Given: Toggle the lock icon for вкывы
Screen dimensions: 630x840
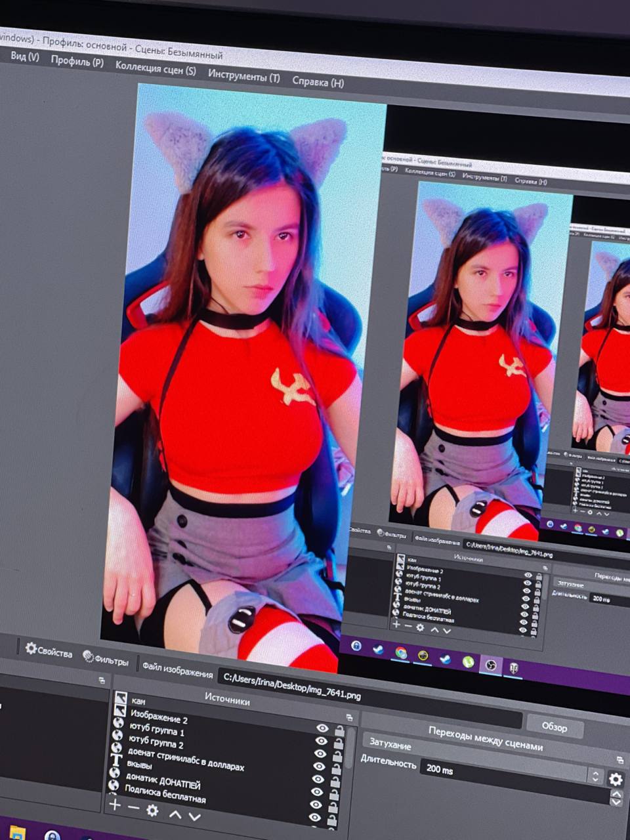Looking at the screenshot, I should pyautogui.click(x=335, y=794).
